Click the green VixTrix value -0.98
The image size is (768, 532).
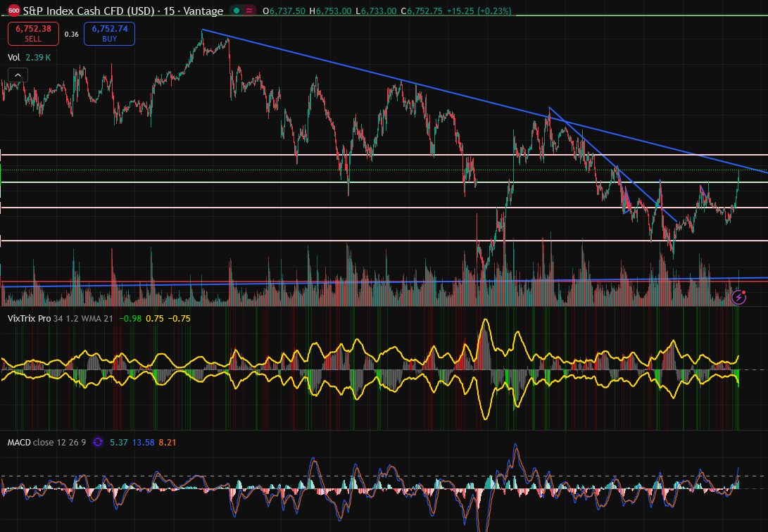[130, 319]
